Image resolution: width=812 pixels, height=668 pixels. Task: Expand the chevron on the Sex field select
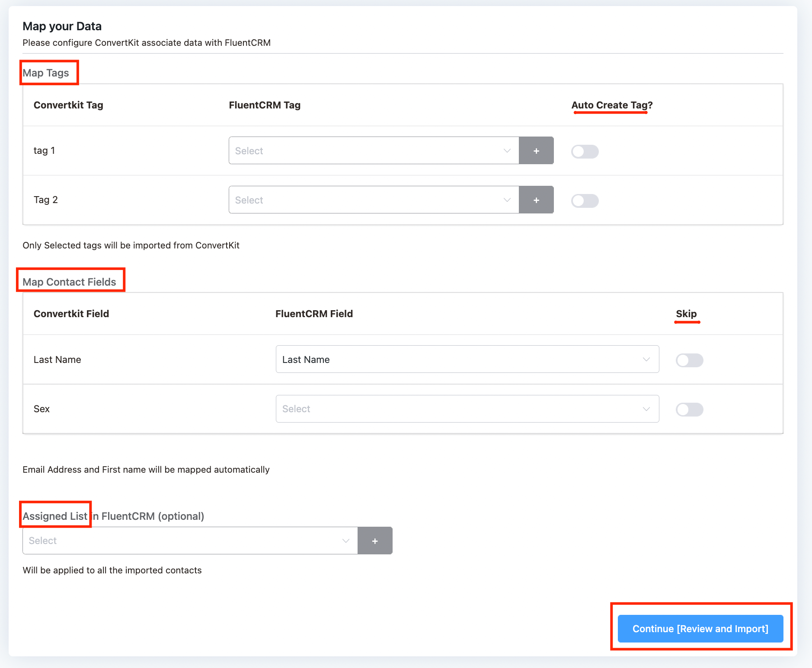(646, 408)
